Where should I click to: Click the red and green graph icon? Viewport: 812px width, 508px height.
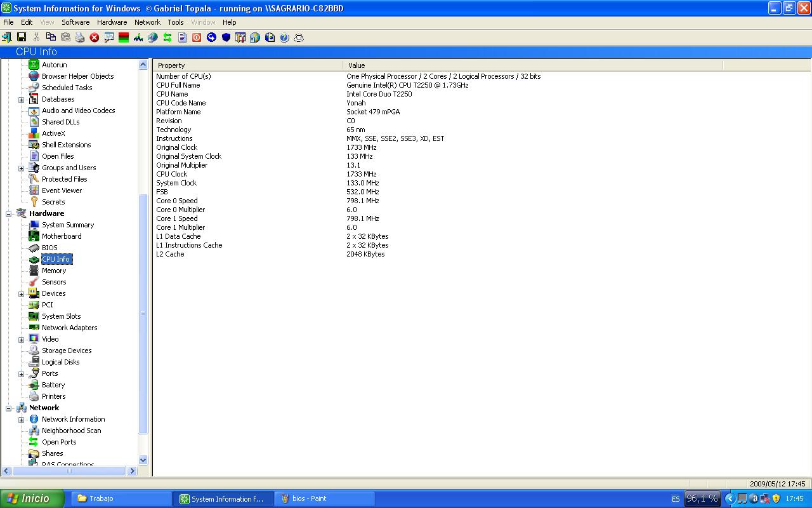pyautogui.click(x=124, y=37)
